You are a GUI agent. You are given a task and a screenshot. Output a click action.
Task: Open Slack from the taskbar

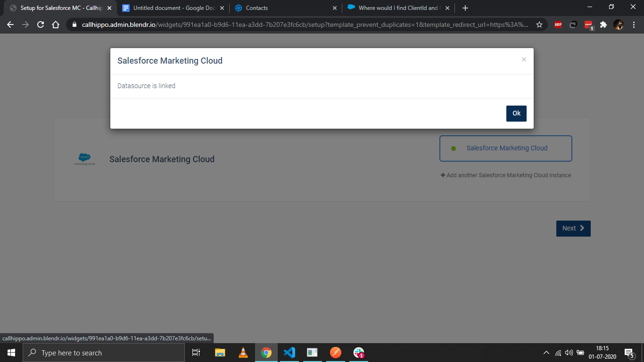tap(359, 353)
